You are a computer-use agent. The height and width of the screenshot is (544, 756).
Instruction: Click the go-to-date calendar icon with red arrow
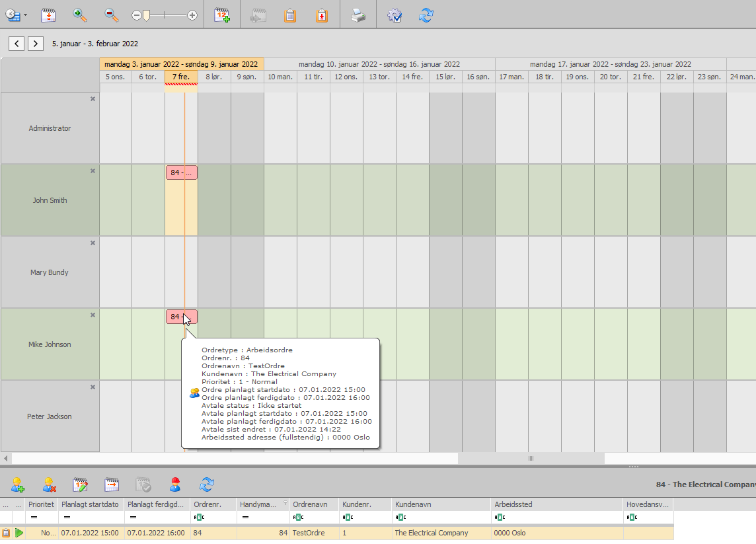(48, 15)
